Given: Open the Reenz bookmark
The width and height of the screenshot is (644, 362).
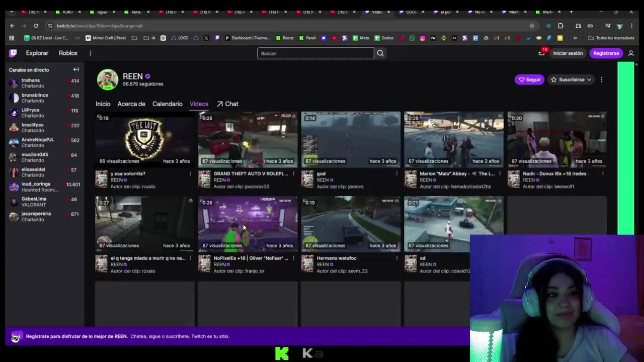Looking at the screenshot, I should tap(285, 38).
